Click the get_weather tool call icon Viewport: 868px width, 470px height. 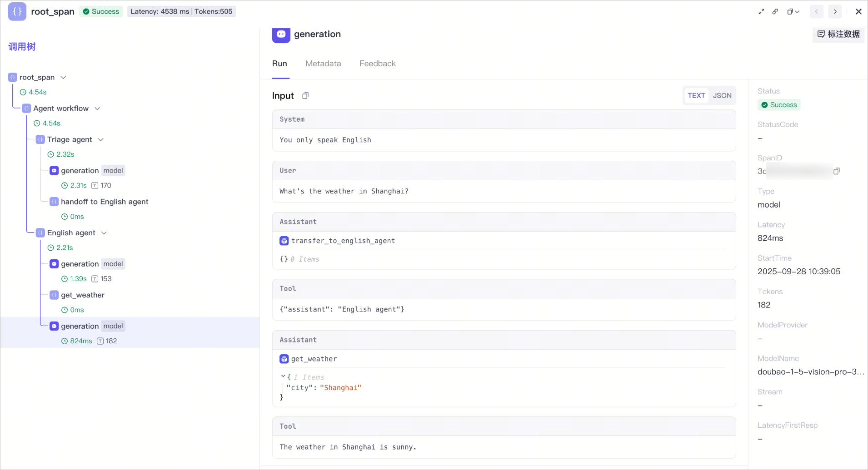coord(284,359)
